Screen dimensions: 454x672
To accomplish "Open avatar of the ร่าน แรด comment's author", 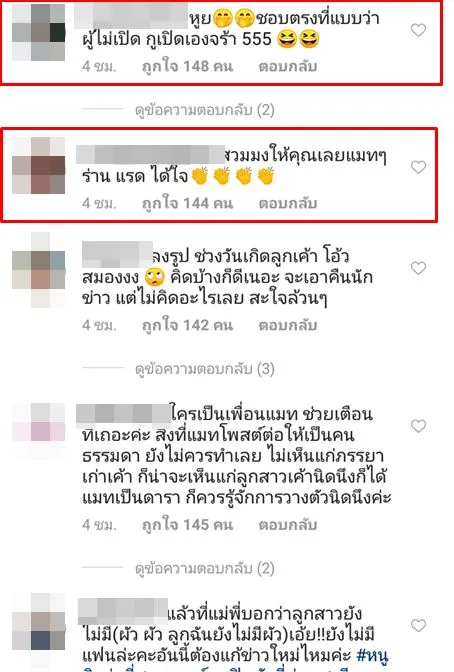I will (39, 166).
